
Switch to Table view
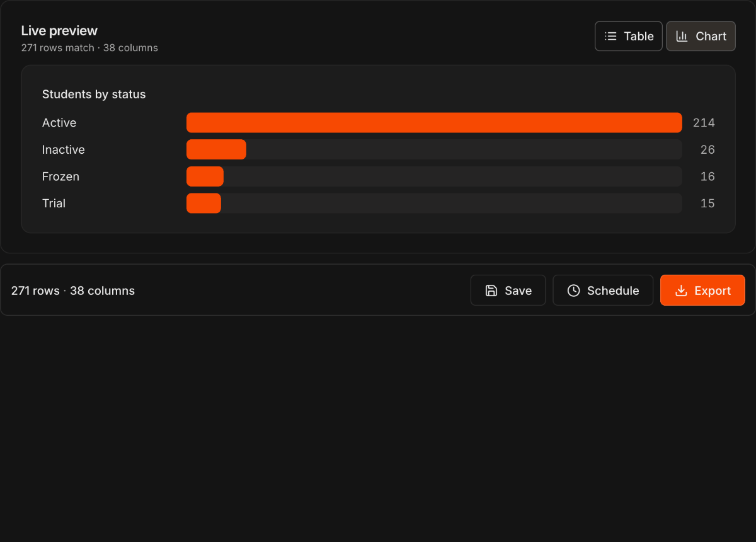point(629,36)
